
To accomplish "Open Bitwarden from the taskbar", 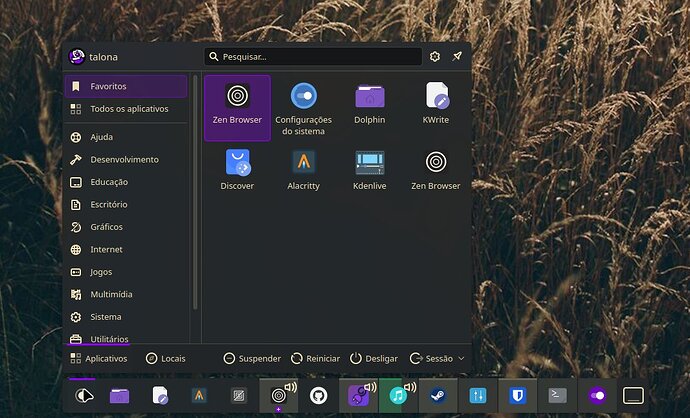I will point(517,395).
